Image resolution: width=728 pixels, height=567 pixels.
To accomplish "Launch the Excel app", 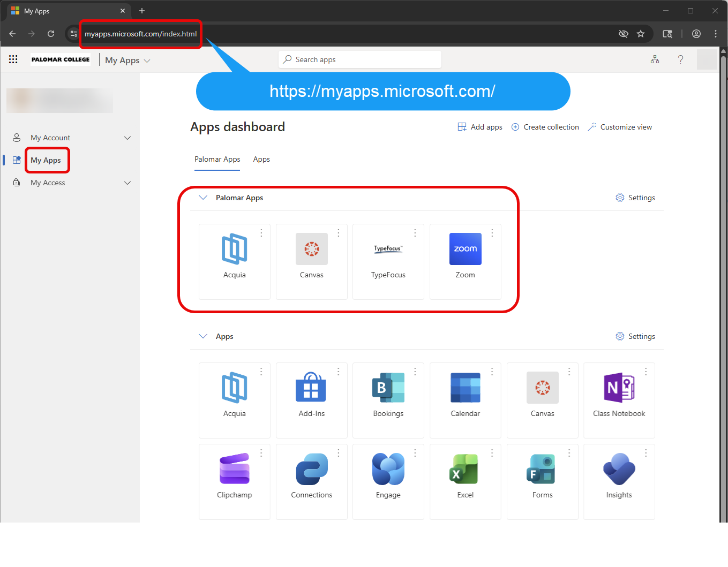I will point(465,476).
